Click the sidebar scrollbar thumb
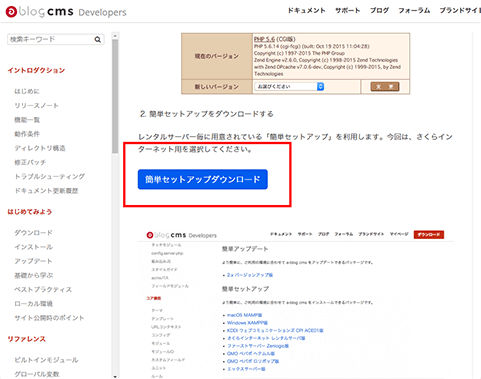Image resolution: width=481 pixels, height=379 pixels. [115, 97]
